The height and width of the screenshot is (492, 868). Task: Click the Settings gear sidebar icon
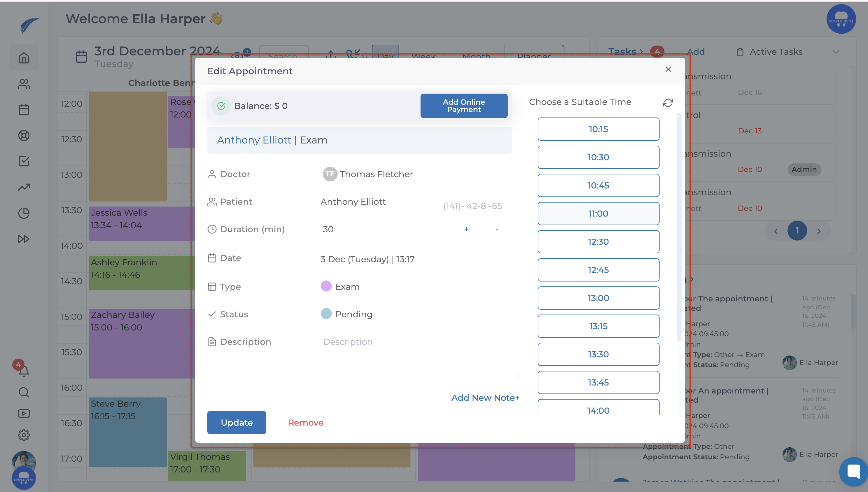point(24,435)
